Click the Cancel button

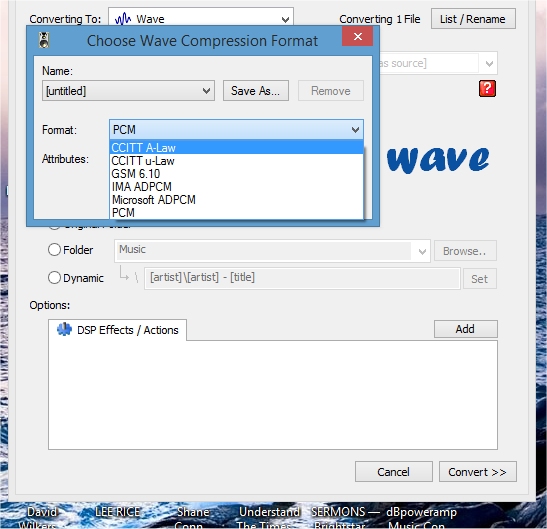[394, 472]
